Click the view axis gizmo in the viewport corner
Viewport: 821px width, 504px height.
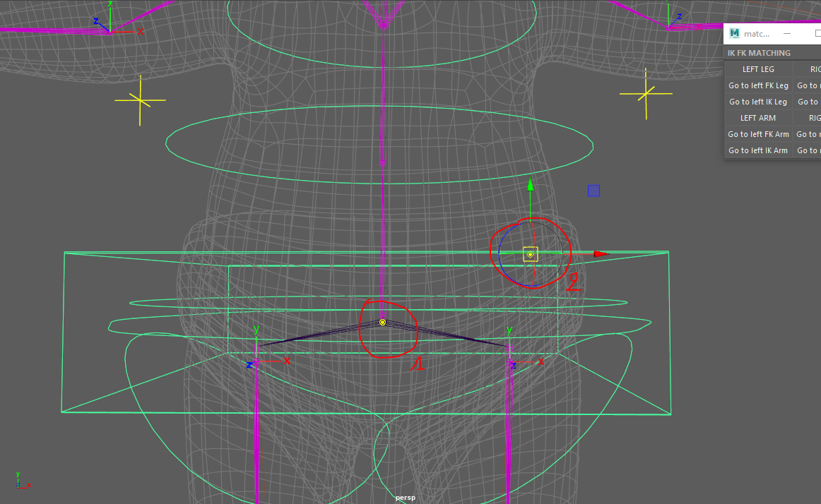pos(23,481)
